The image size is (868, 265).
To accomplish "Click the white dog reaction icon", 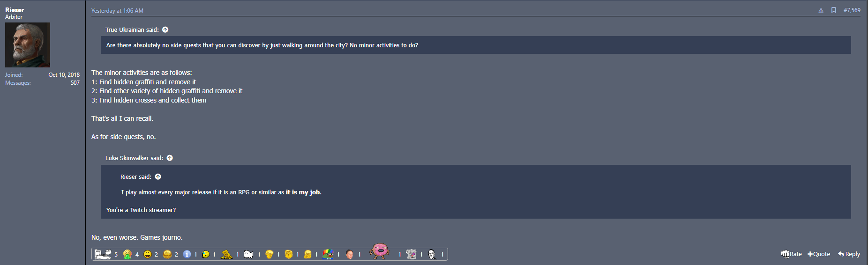I will click(248, 254).
